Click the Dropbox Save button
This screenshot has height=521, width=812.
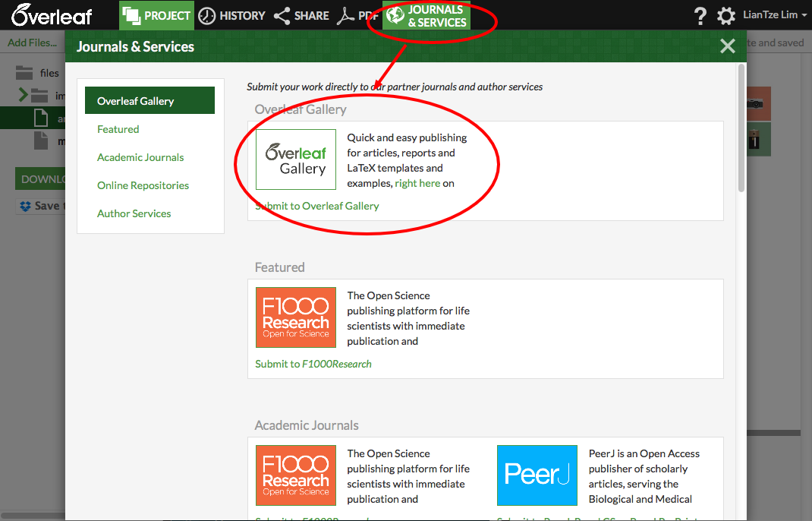tap(42, 206)
